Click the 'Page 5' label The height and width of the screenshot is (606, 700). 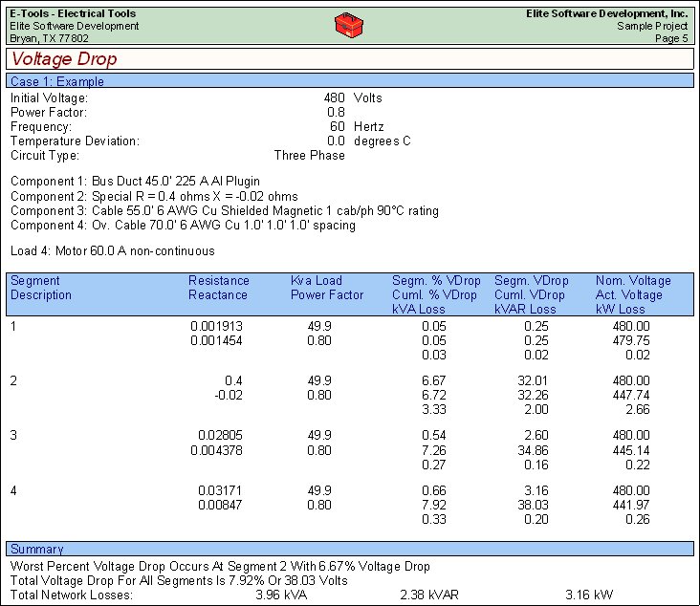pos(671,38)
